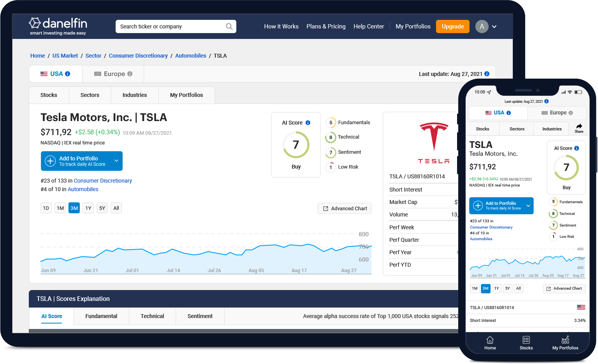The height and width of the screenshot is (364, 598).
Task: Switch to the Fundamental scores tab
Action: (101, 316)
